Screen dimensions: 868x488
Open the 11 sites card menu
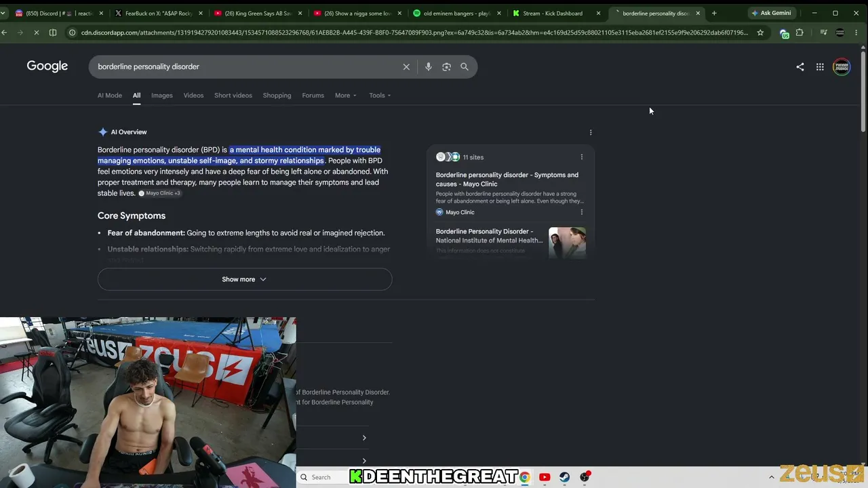(x=581, y=157)
